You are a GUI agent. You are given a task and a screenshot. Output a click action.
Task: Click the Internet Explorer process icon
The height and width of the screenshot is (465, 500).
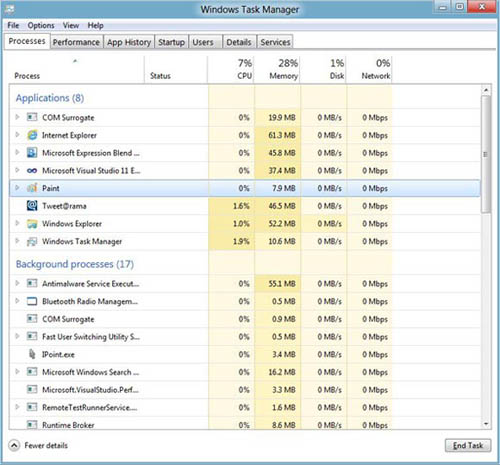32,135
